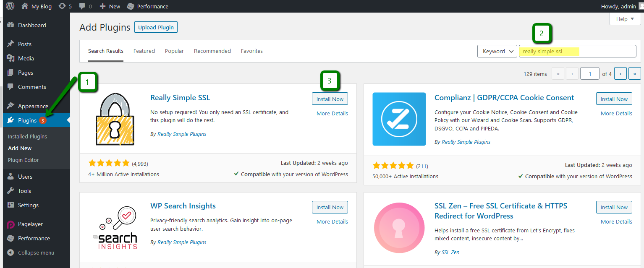644x268 pixels.
Task: Open the Complianz blue logo thumbnail
Action: pyautogui.click(x=399, y=119)
